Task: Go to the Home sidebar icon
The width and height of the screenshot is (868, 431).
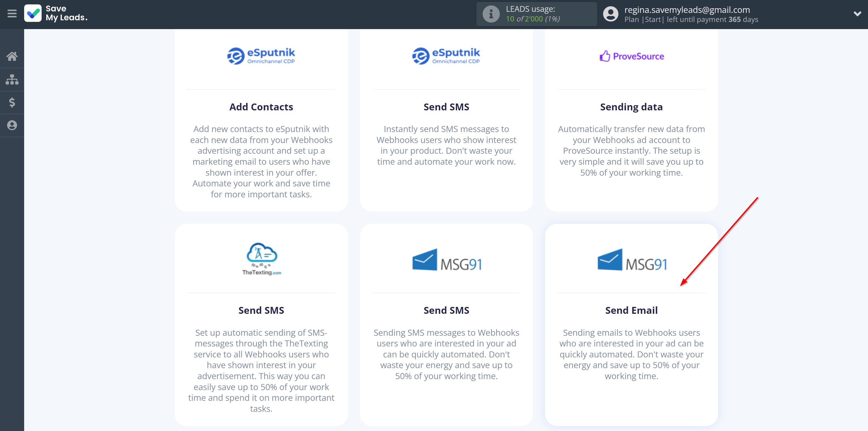Action: (x=12, y=56)
